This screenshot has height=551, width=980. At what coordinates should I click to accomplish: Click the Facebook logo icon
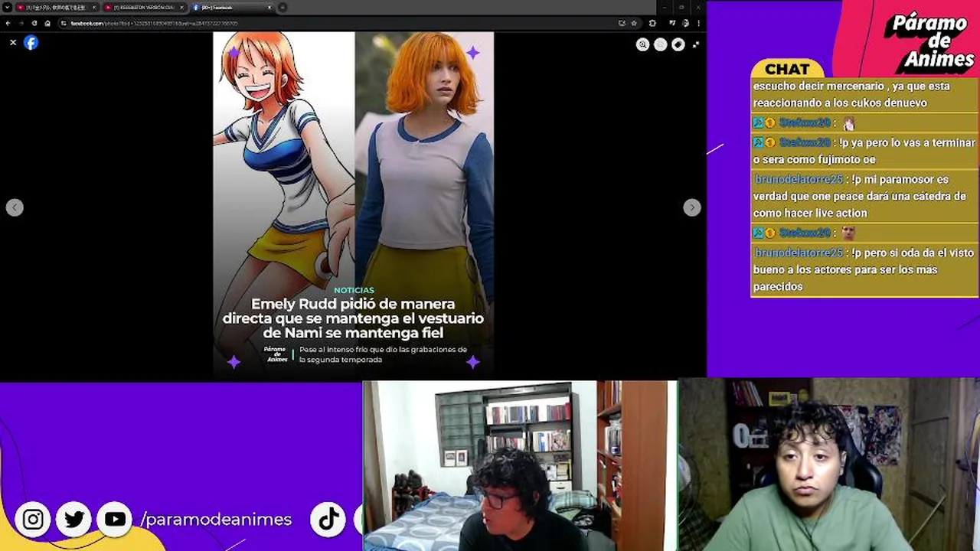click(x=31, y=43)
